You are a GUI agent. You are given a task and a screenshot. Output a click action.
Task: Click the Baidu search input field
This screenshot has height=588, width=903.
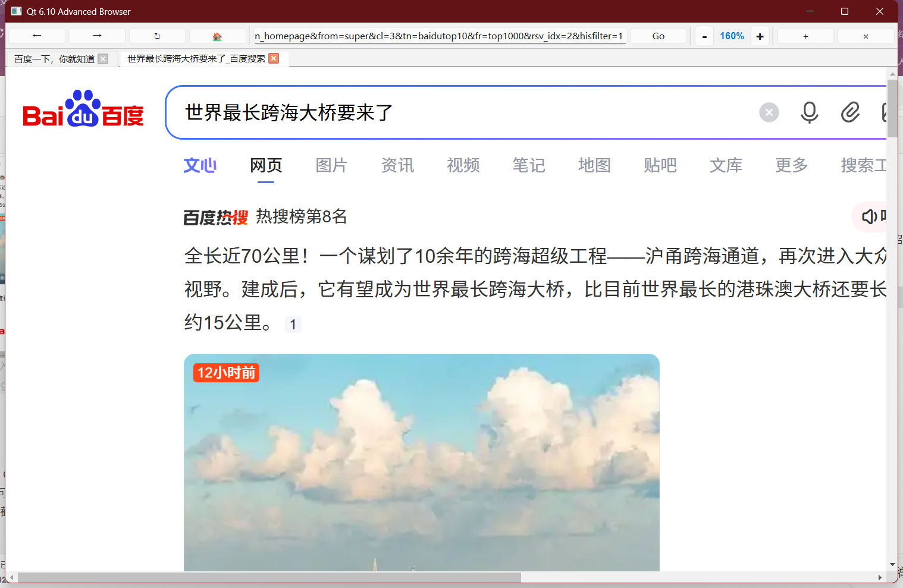[464, 112]
